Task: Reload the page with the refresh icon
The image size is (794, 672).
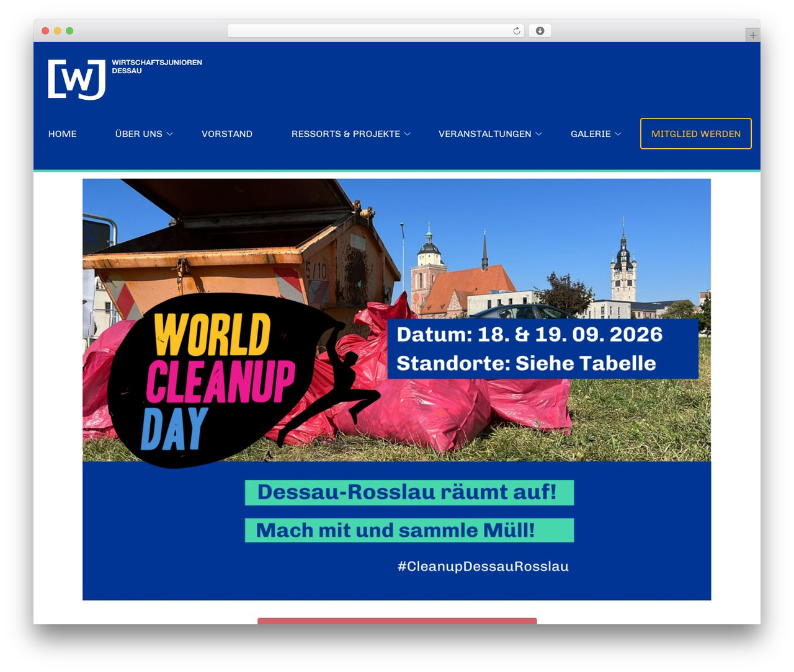Action: (517, 31)
